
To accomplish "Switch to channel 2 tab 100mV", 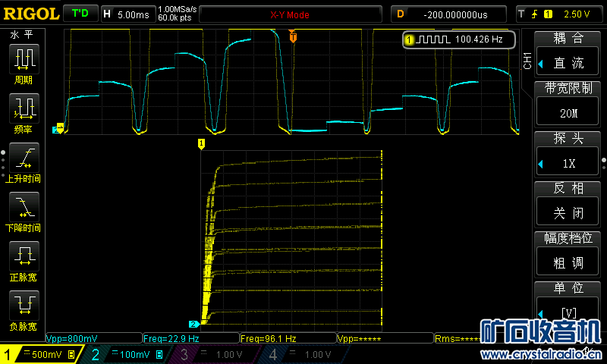I will click(127, 354).
